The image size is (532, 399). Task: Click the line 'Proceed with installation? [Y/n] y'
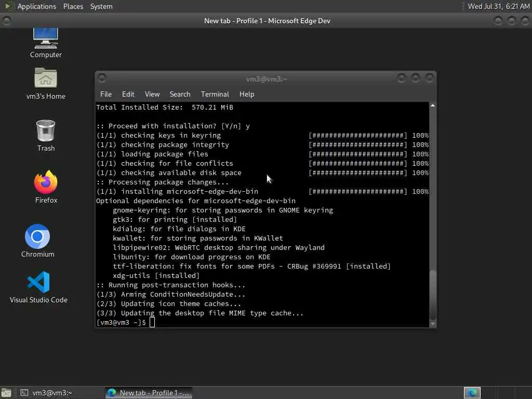coord(173,126)
